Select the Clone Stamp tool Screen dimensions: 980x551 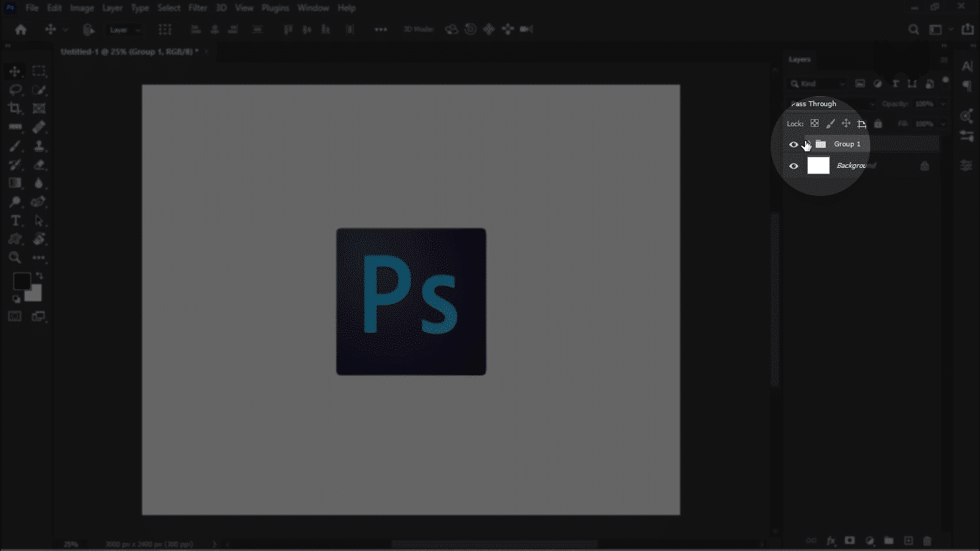39,146
